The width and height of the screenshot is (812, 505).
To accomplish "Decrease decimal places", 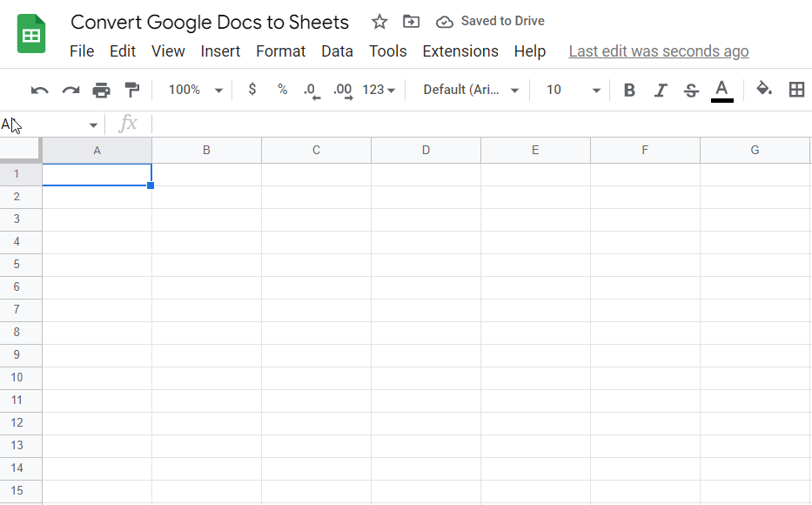I will 312,91.
